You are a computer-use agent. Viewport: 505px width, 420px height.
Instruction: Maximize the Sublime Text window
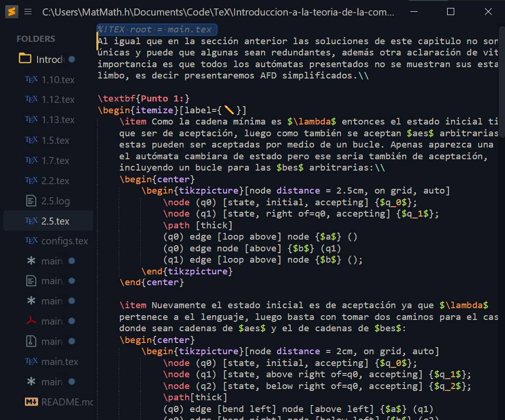point(451,12)
